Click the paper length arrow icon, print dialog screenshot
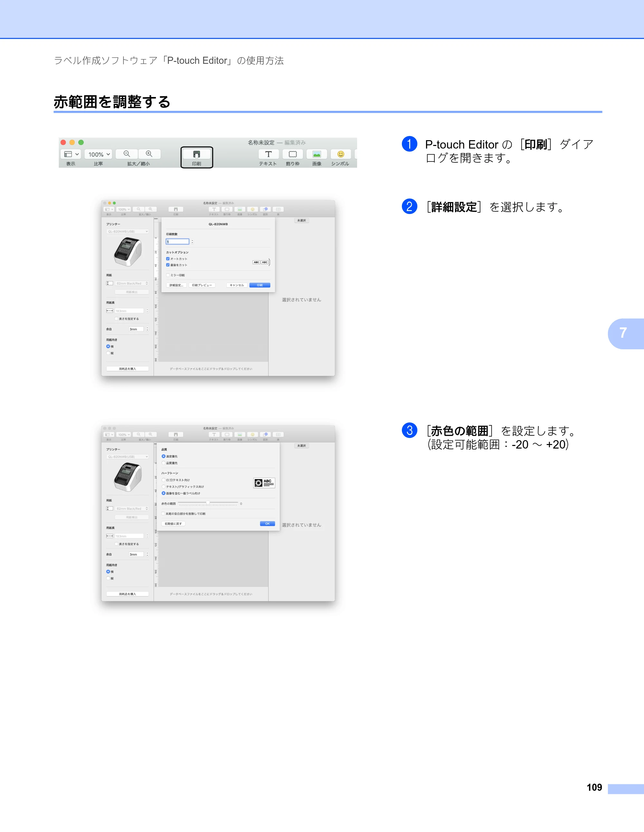Image resolution: width=644 pixels, height=832 pixels. (109, 311)
